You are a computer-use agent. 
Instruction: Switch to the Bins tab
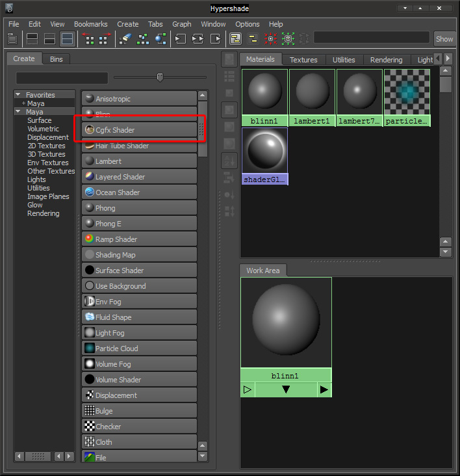click(56, 59)
